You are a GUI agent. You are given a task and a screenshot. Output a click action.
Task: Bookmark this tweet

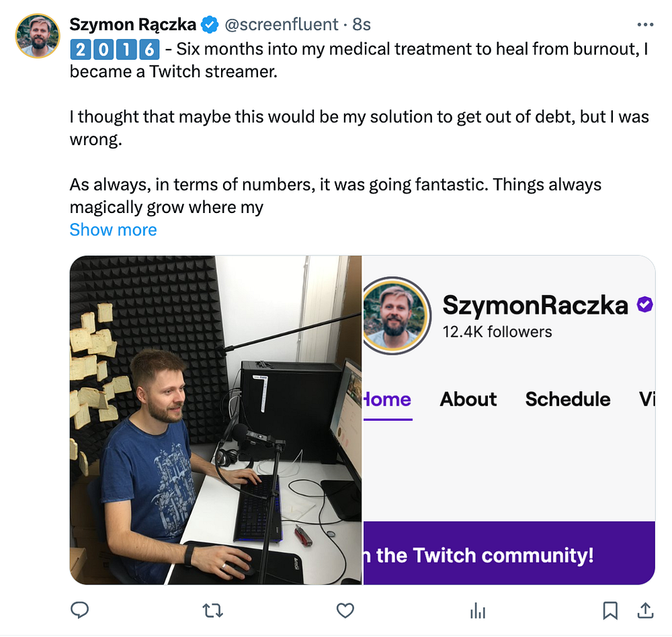tap(610, 610)
